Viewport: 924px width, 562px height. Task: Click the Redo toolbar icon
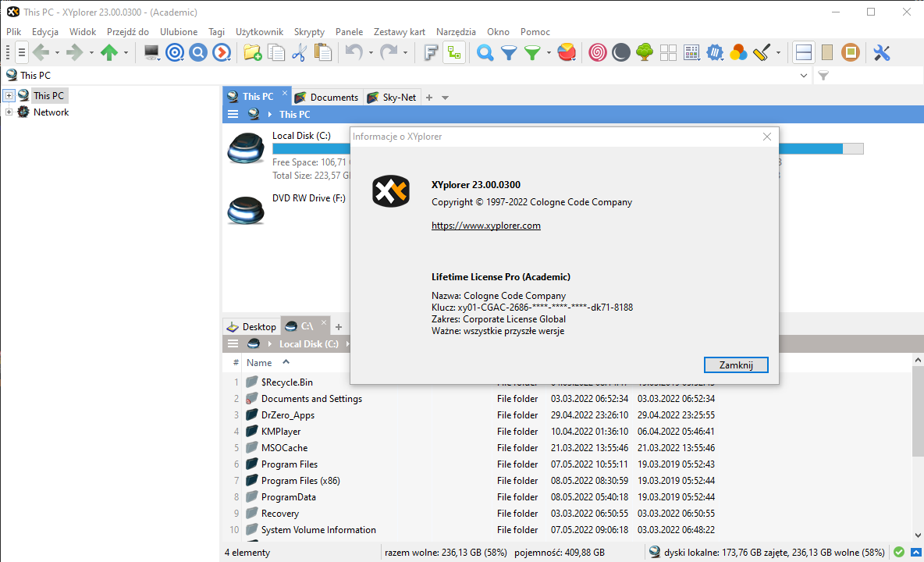(389, 53)
